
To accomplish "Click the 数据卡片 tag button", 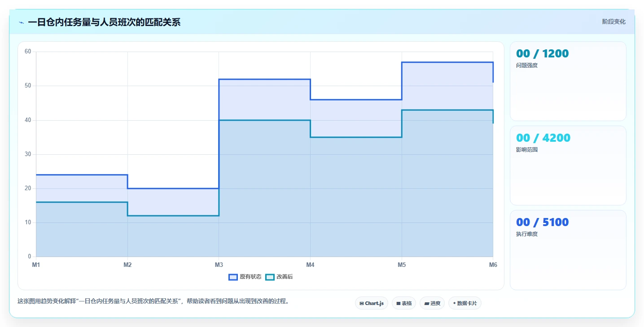I will point(465,303).
